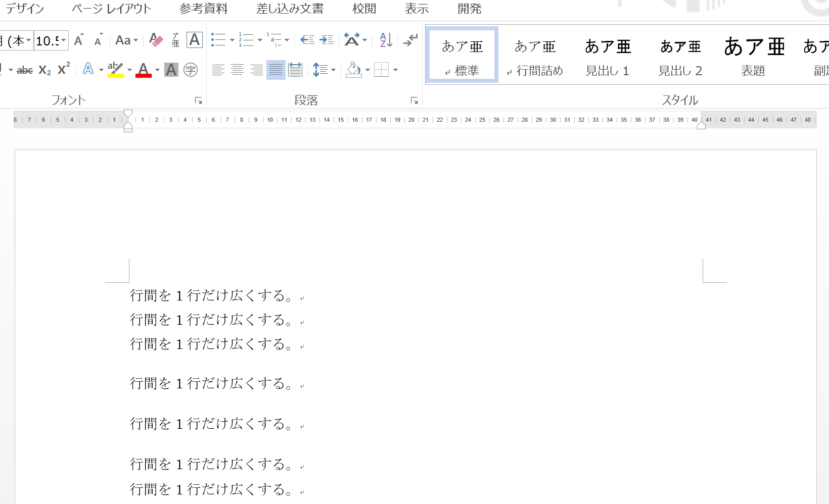Open the ページ レイアウト tab

pos(111,9)
